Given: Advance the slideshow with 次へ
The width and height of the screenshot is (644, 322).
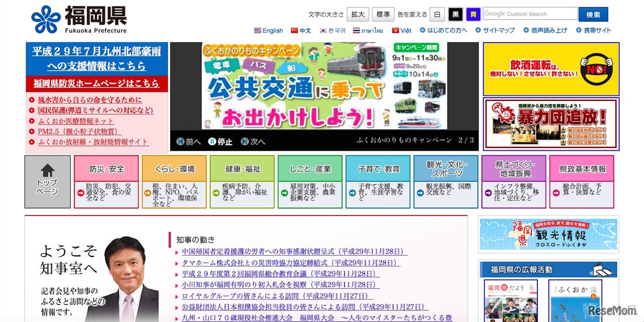Looking at the screenshot, I should pyautogui.click(x=253, y=141).
